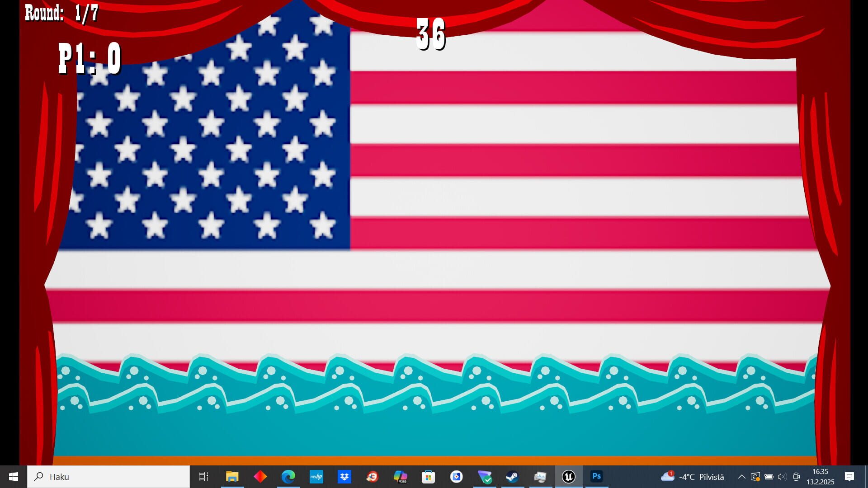Viewport: 868px width, 488px height.
Task: Toggle mute via the speaker icon
Action: click(x=782, y=477)
